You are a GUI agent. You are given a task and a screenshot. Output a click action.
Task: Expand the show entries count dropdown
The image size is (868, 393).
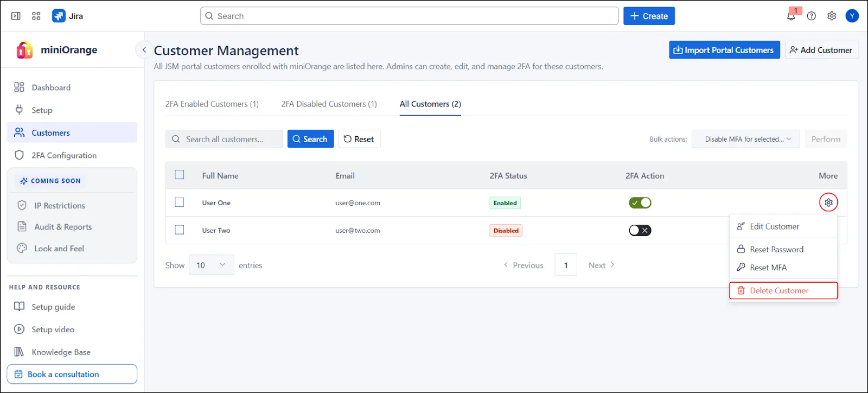click(211, 265)
